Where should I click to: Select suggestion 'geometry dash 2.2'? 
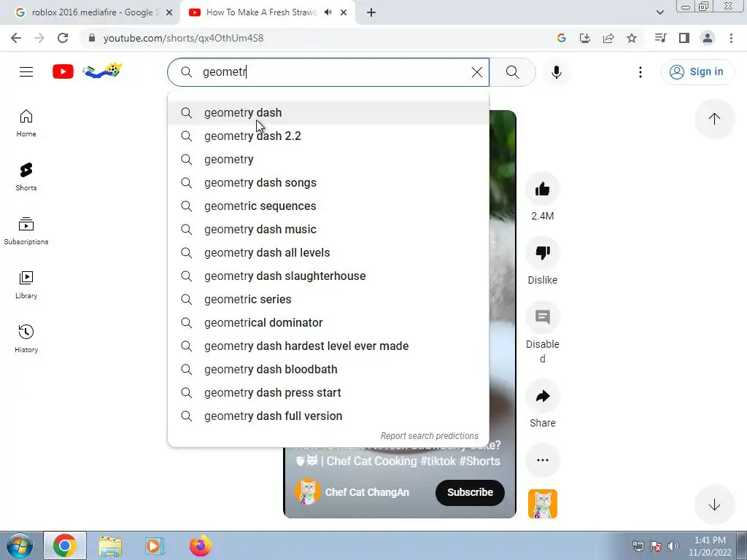328,136
